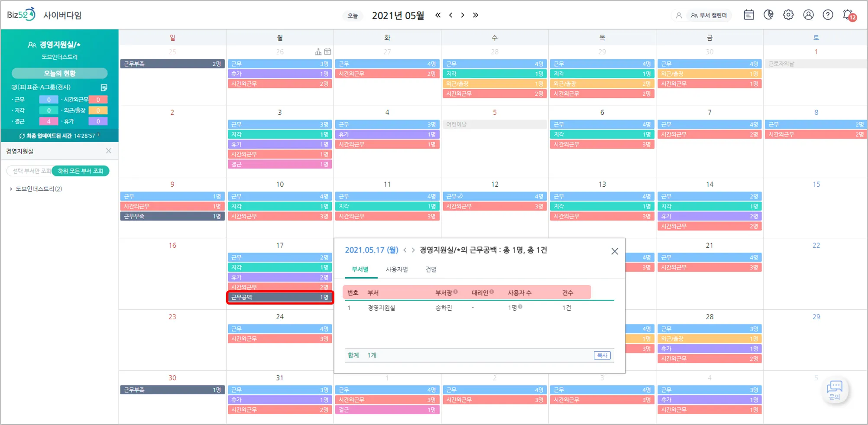Click the org chart icon on day 26
The image size is (868, 425).
point(318,52)
